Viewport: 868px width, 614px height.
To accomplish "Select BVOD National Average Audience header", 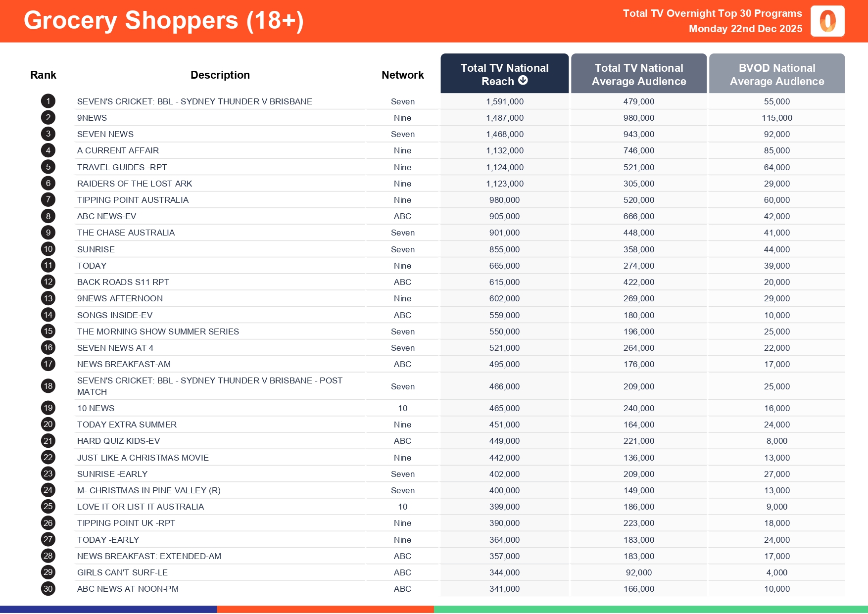I will [777, 74].
